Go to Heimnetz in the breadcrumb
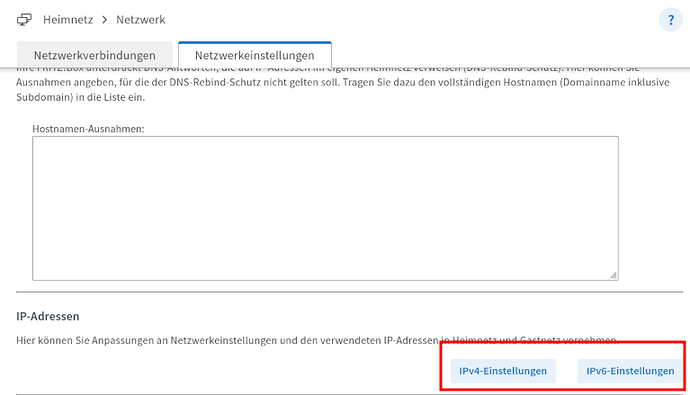 (x=68, y=20)
